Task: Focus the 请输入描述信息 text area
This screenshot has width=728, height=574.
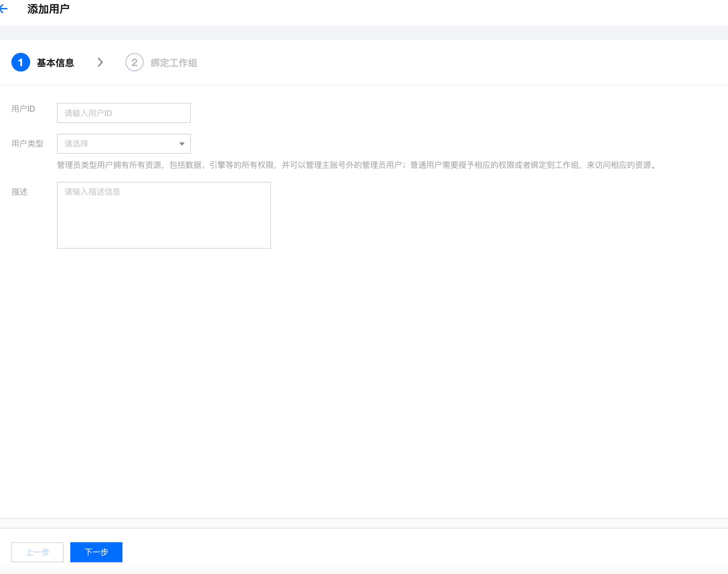Action: pyautogui.click(x=164, y=215)
